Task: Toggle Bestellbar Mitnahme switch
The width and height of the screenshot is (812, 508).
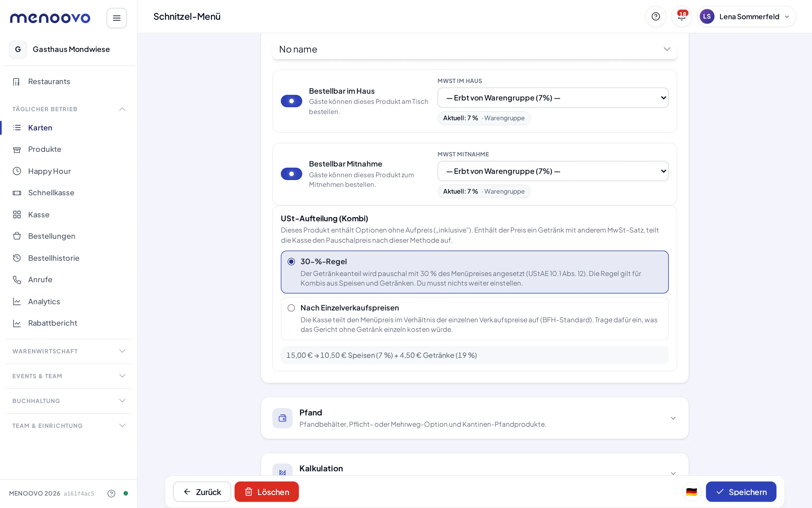Action: tap(291, 174)
